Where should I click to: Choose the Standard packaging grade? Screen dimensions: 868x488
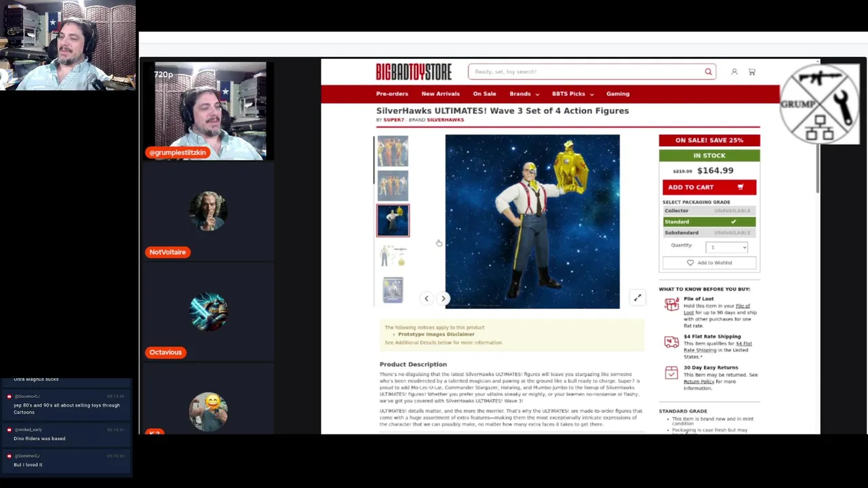[709, 222]
